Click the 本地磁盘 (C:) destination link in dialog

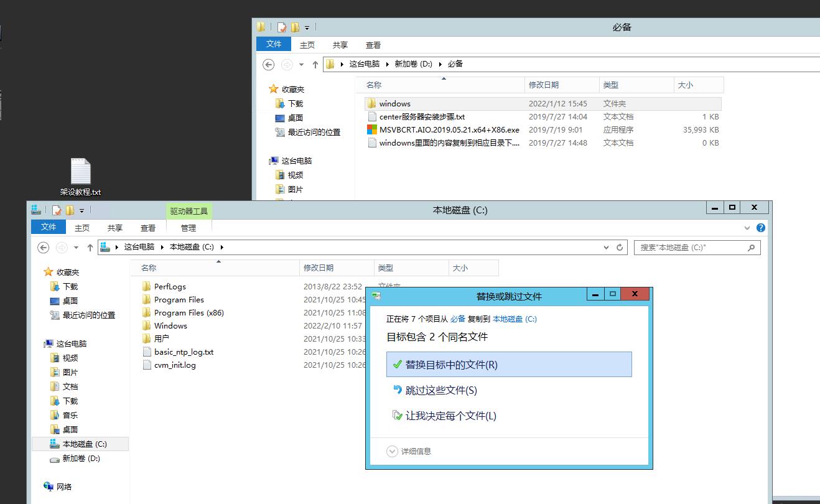(515, 319)
